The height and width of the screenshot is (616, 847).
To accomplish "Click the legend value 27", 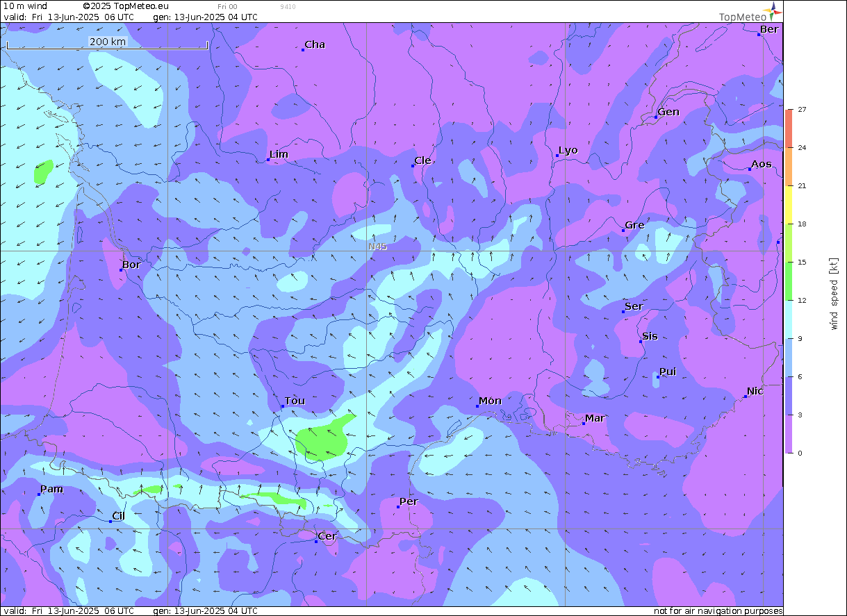I will (x=802, y=110).
